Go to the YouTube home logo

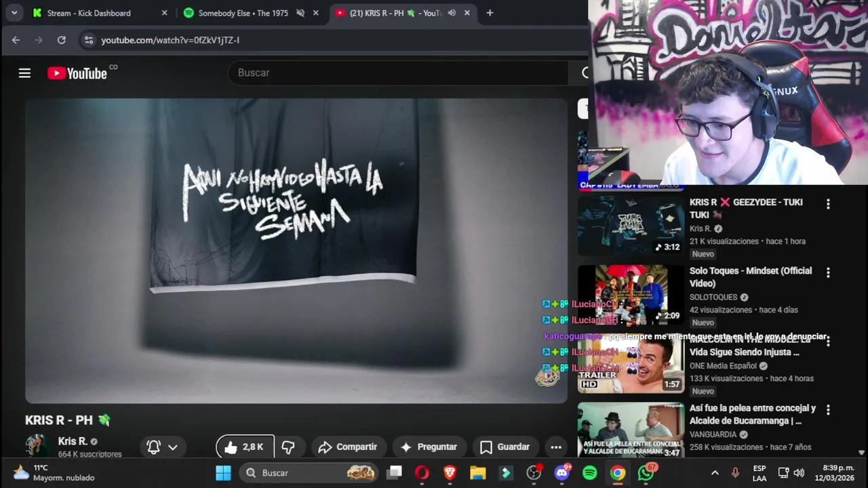[77, 73]
